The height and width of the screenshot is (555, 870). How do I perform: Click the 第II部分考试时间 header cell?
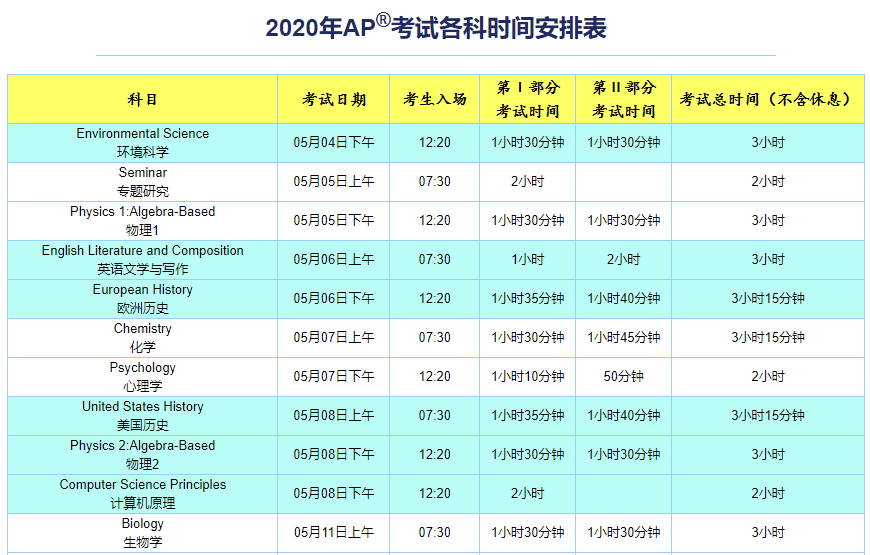pos(624,100)
